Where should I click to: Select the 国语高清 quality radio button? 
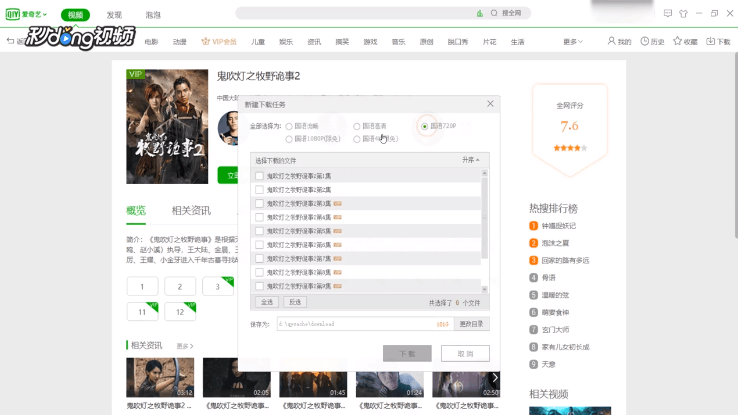point(357,127)
